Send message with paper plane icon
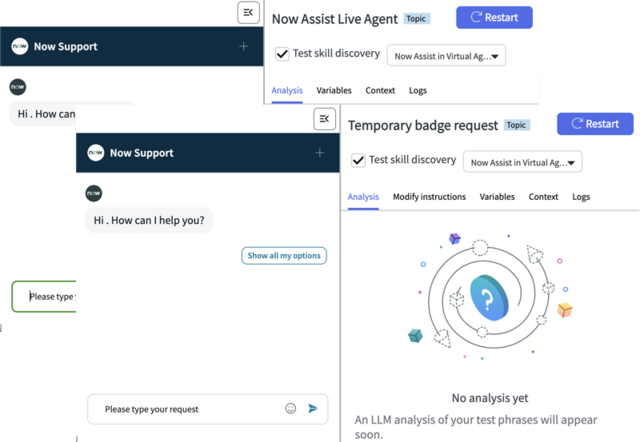This screenshot has width=640, height=442. [313, 408]
